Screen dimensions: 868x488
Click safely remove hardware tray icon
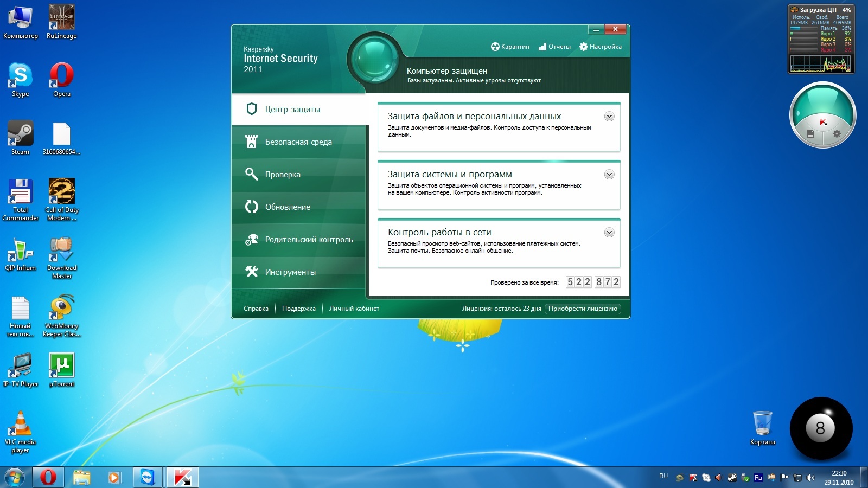[x=745, y=478]
